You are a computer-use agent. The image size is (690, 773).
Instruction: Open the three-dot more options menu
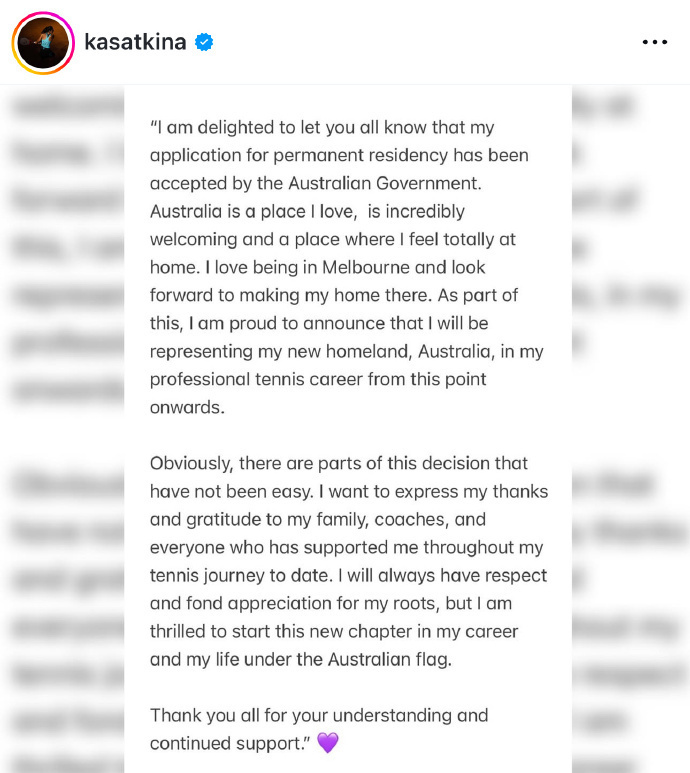click(x=654, y=42)
